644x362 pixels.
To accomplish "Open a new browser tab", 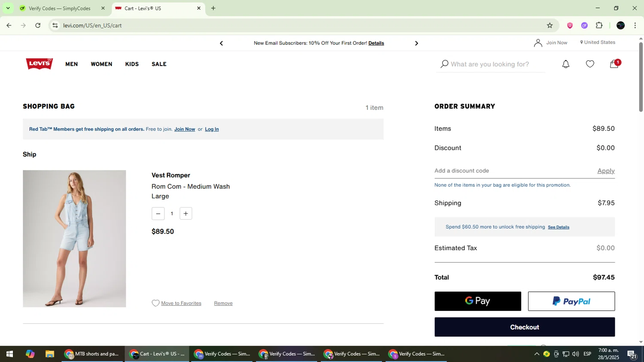I will [213, 8].
